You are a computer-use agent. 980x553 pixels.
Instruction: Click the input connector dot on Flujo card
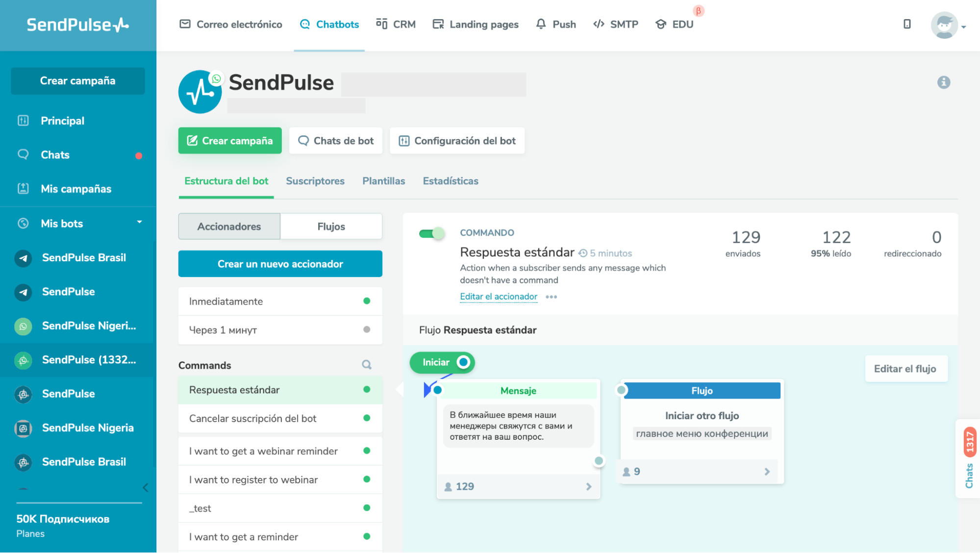[621, 390]
